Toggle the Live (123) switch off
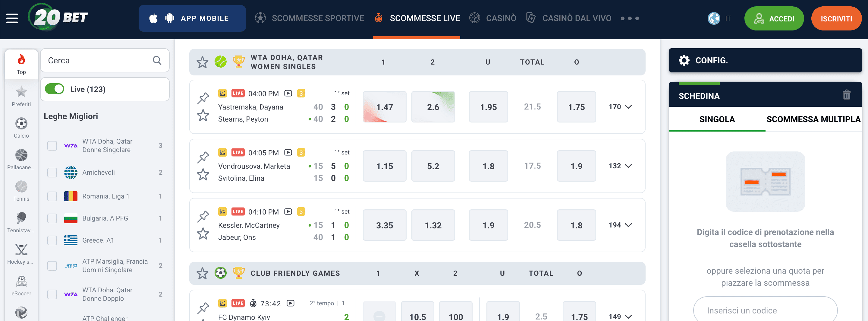 coord(55,89)
